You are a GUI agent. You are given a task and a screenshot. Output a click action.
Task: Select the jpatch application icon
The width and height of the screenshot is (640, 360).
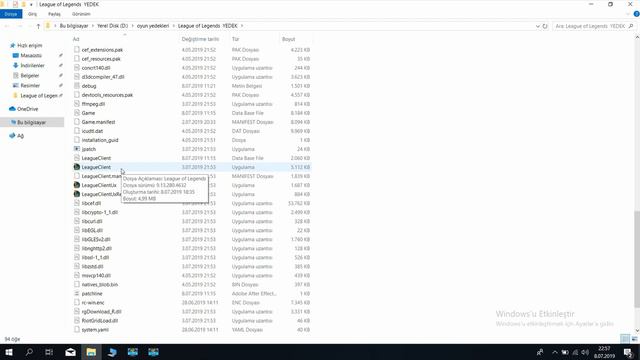(x=77, y=149)
